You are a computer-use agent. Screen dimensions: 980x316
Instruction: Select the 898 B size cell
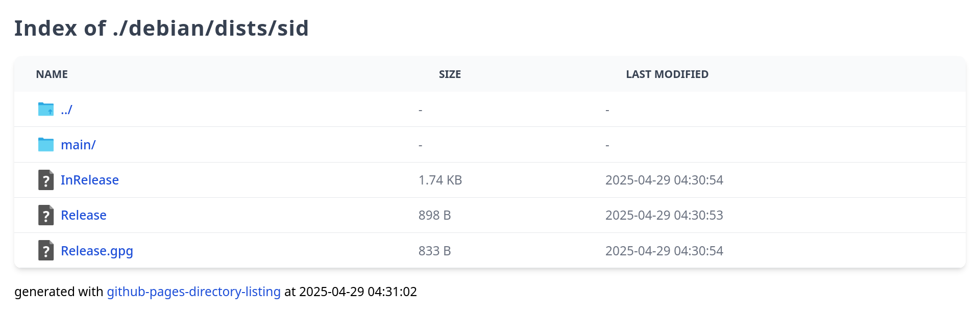(x=435, y=215)
